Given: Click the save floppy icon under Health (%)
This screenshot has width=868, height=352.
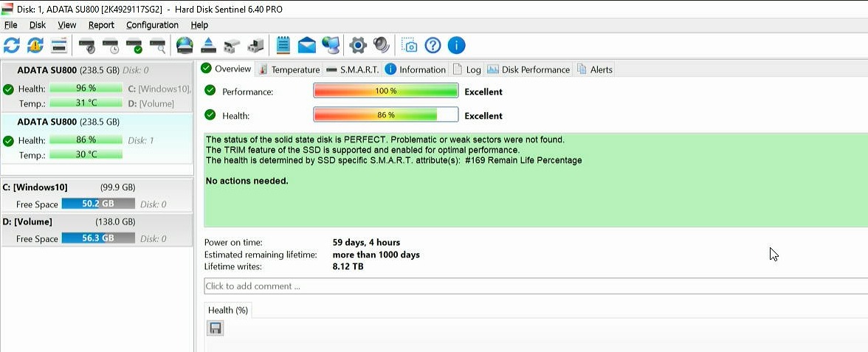Looking at the screenshot, I should [x=216, y=328].
